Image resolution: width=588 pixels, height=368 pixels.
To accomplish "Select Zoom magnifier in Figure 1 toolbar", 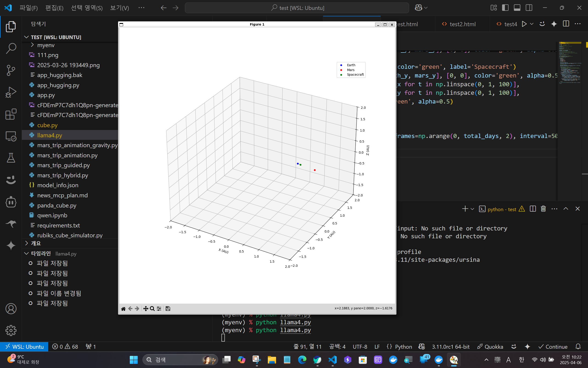I will (152, 309).
